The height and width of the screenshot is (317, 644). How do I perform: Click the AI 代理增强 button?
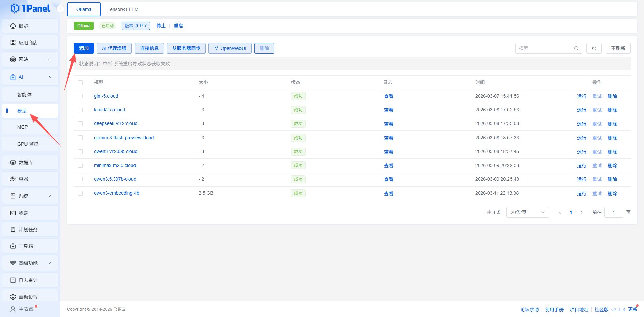click(x=114, y=48)
